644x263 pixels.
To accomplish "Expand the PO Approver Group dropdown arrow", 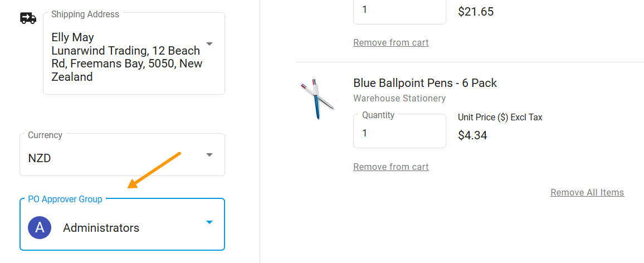I will (x=209, y=222).
